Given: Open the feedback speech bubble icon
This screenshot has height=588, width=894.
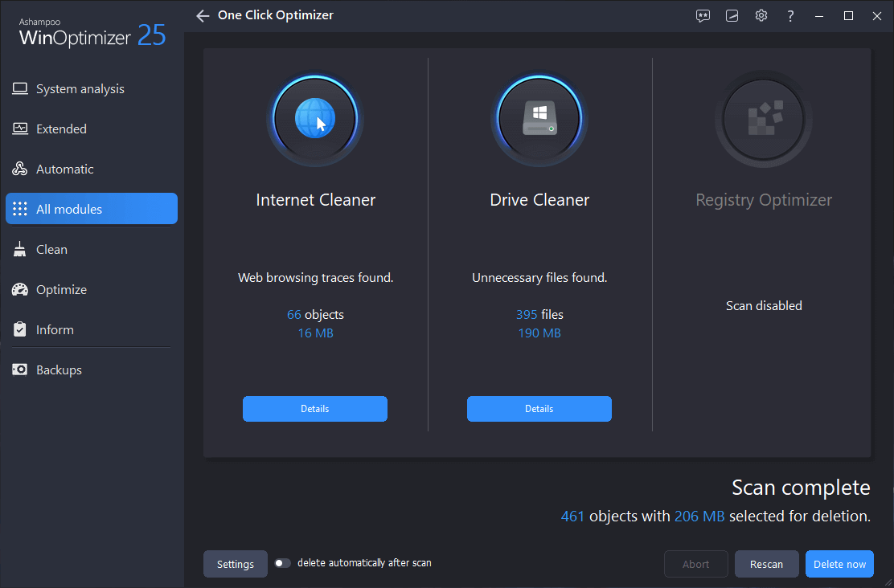Looking at the screenshot, I should click(x=703, y=16).
